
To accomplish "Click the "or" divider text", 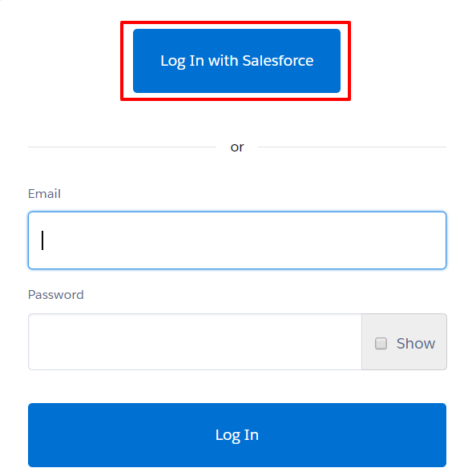I will click(x=237, y=147).
